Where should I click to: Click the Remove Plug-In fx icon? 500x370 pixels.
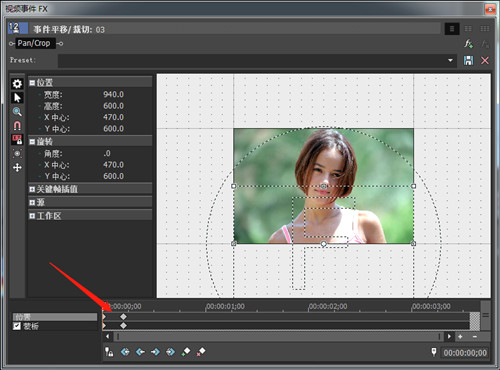485,43
